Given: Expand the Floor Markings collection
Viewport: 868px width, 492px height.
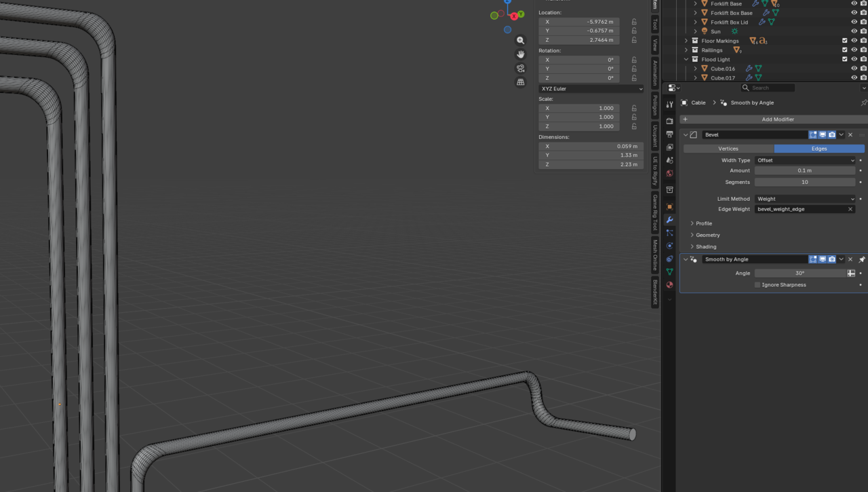Looking at the screenshot, I should [686, 41].
